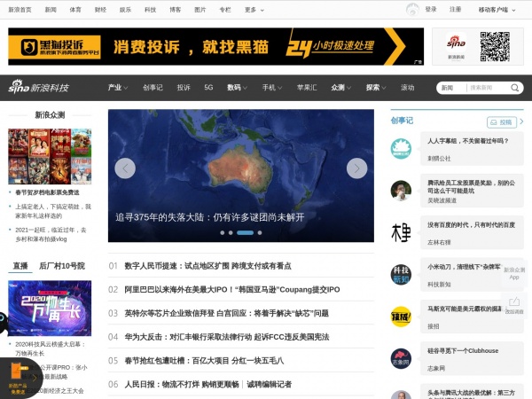This screenshot has width=532, height=399.
Task: Click the 消费投诉 black cat banner ad
Action: tap(215, 46)
